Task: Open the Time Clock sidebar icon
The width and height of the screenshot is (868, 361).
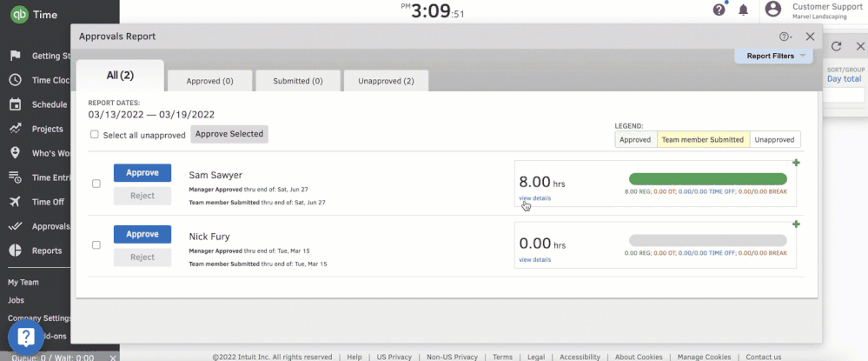Action: pyautogui.click(x=16, y=80)
